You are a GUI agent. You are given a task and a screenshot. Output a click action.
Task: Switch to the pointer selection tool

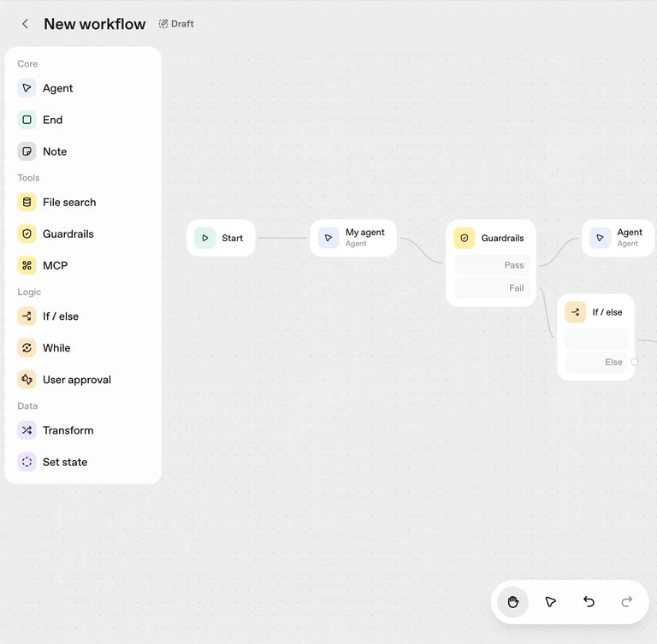point(551,602)
